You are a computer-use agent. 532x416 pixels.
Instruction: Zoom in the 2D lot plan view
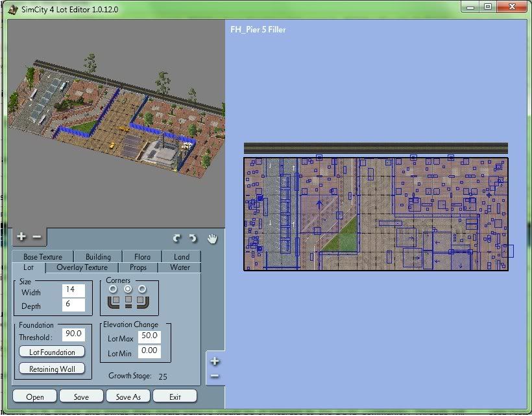(215, 361)
